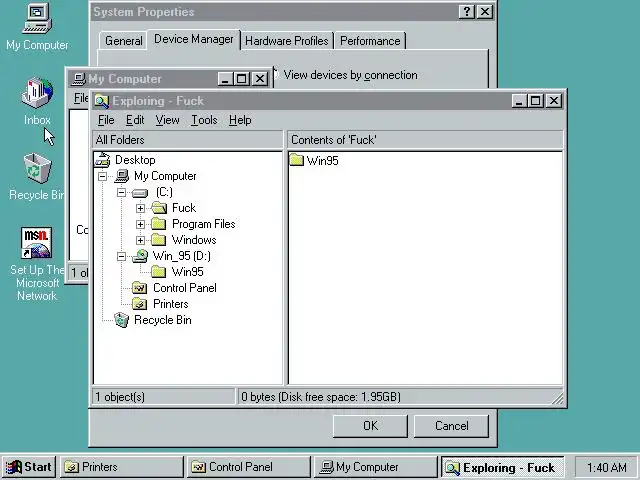The image size is (640, 480).
Task: Click the 1:40 AM taskbar clock
Action: (607, 467)
